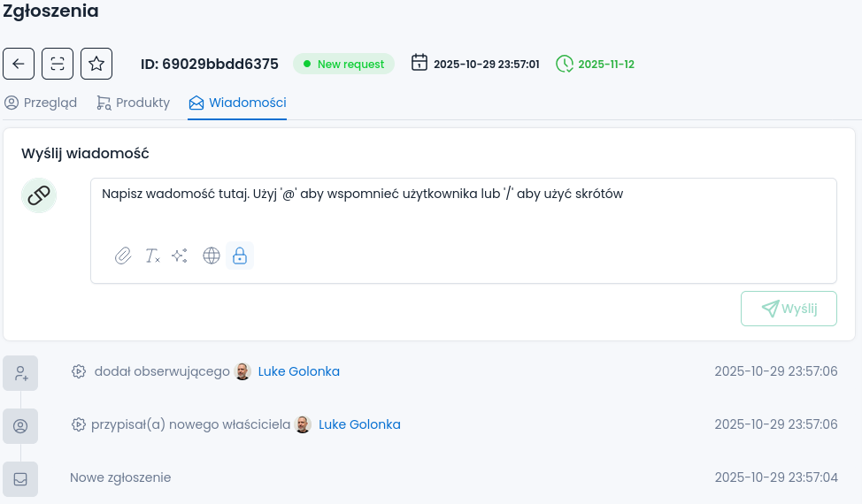Click the AI sparkles icon
862x504 pixels.
click(180, 256)
